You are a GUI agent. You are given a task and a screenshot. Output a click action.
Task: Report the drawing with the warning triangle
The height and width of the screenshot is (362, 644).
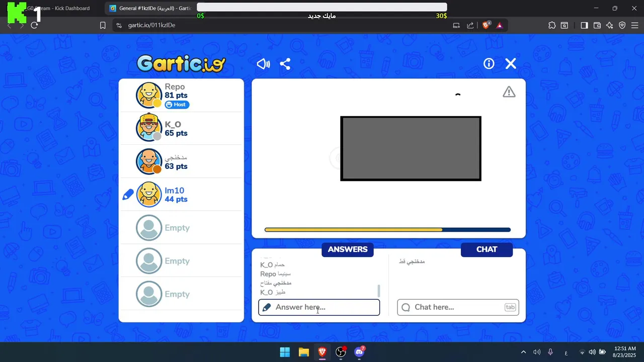tap(509, 92)
